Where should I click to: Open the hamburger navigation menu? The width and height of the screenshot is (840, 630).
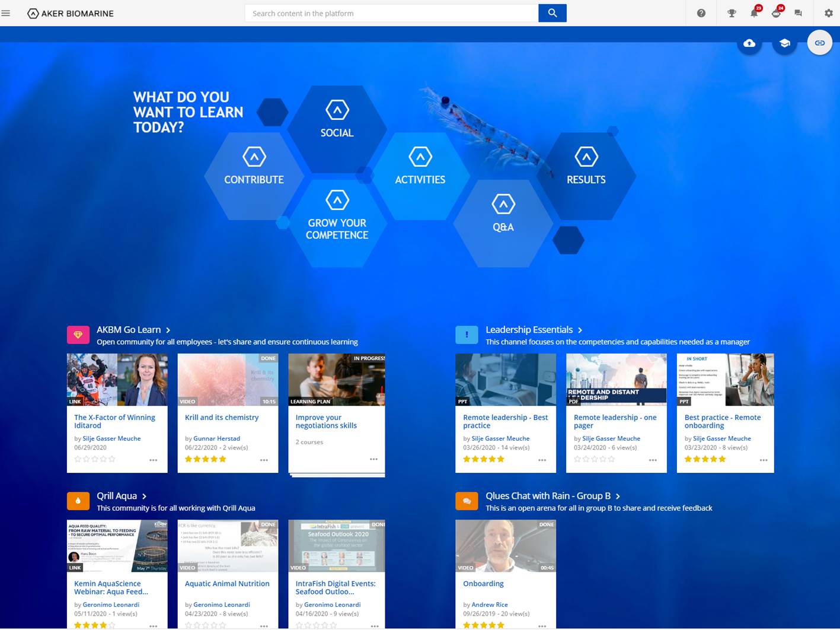coord(5,13)
